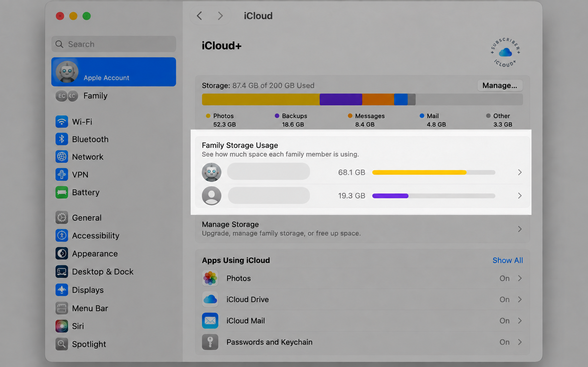Click the Family EC avatars icon
Image resolution: width=588 pixels, height=367 pixels.
(x=67, y=96)
